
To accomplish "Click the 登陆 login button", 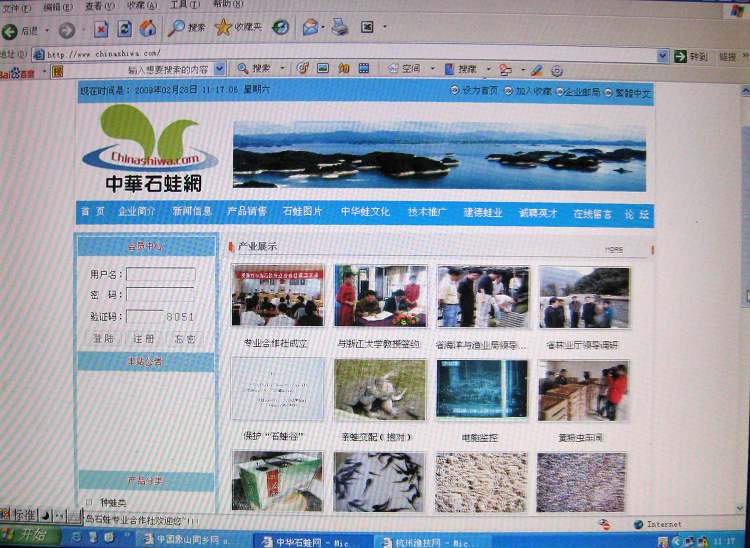I will pos(104,339).
